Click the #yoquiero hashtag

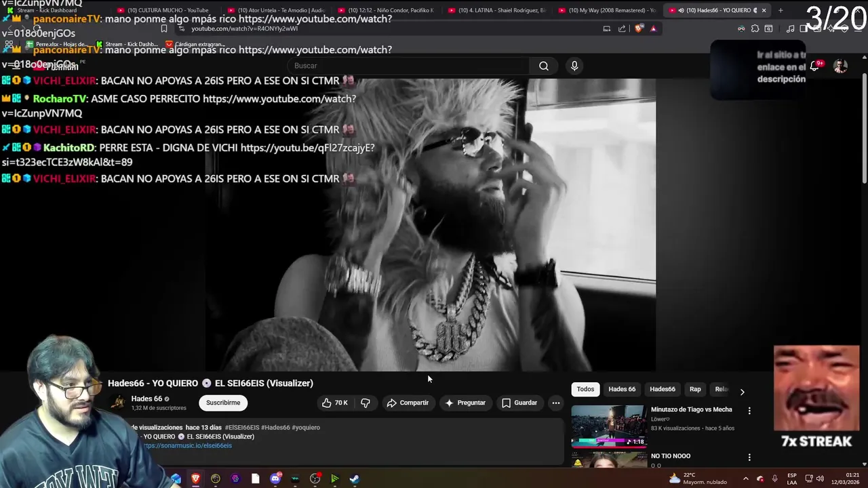pyautogui.click(x=306, y=428)
